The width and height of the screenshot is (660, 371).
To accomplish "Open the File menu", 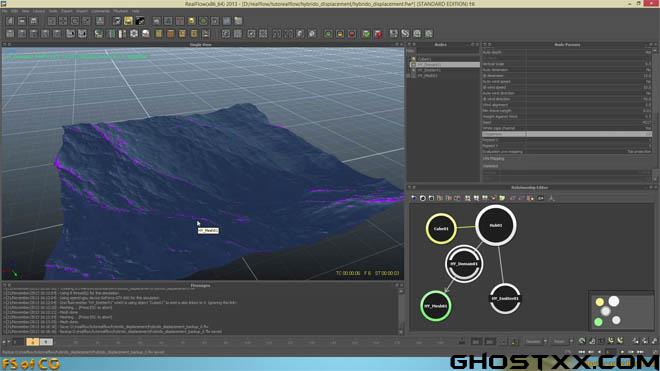I will coord(4,11).
